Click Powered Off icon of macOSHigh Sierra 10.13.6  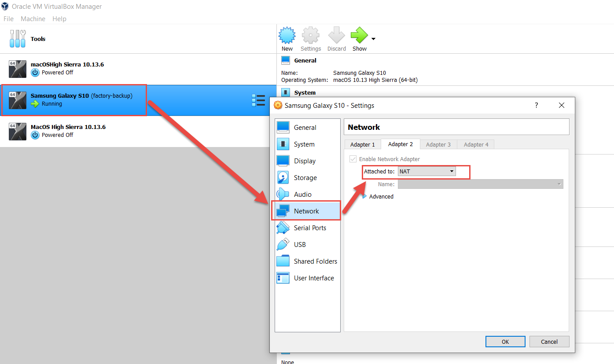coord(35,73)
